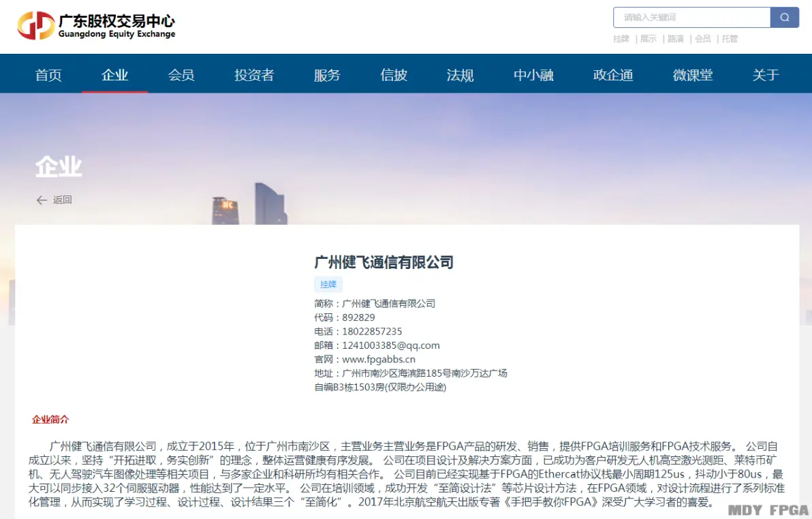Viewport: 812px width, 519px height.
Task: Select the 托管 search filter link
Action: pyautogui.click(x=730, y=39)
